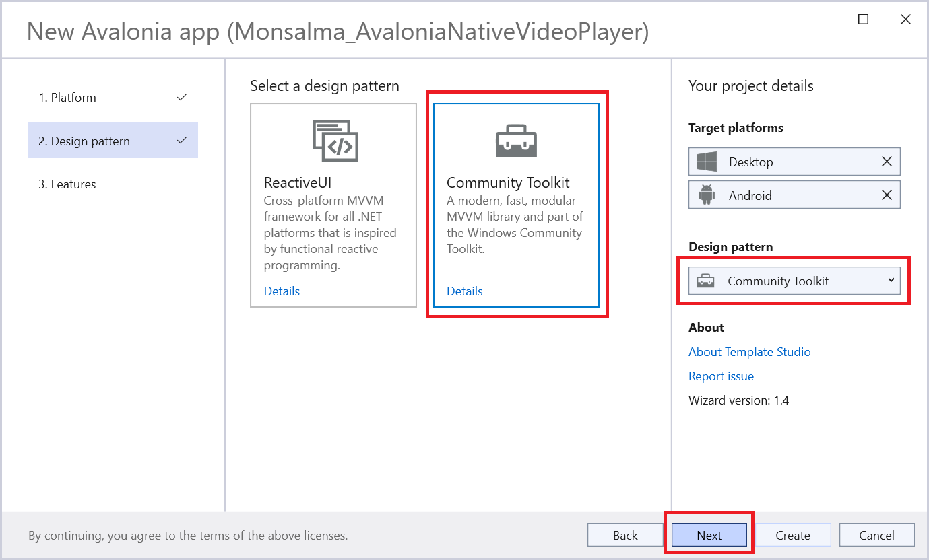Viewport: 929px width, 560px height.
Task: Click the Windows logo beside Desktop
Action: point(707,162)
